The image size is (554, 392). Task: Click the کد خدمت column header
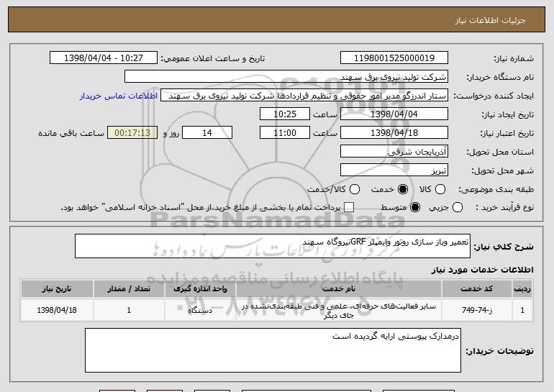point(476,289)
